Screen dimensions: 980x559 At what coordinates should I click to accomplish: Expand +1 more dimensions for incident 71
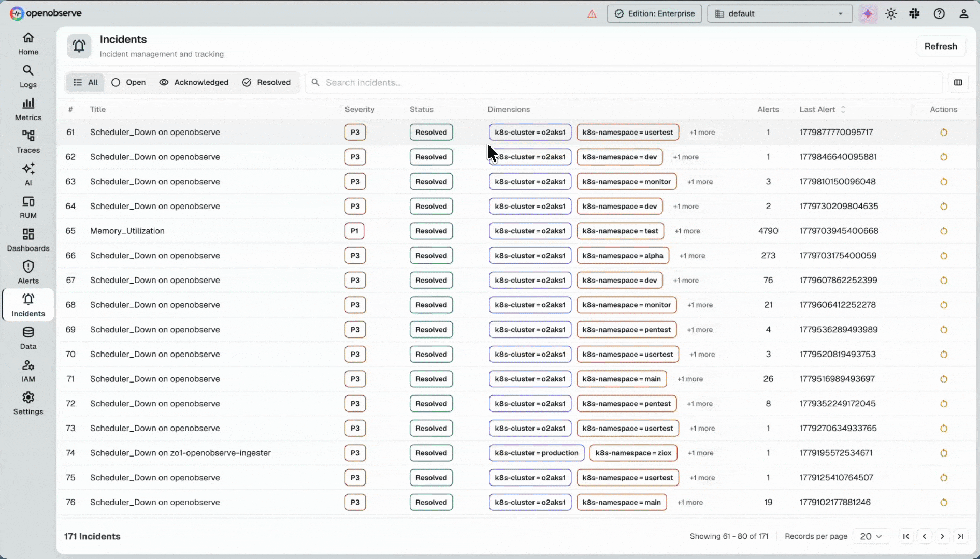pos(690,379)
